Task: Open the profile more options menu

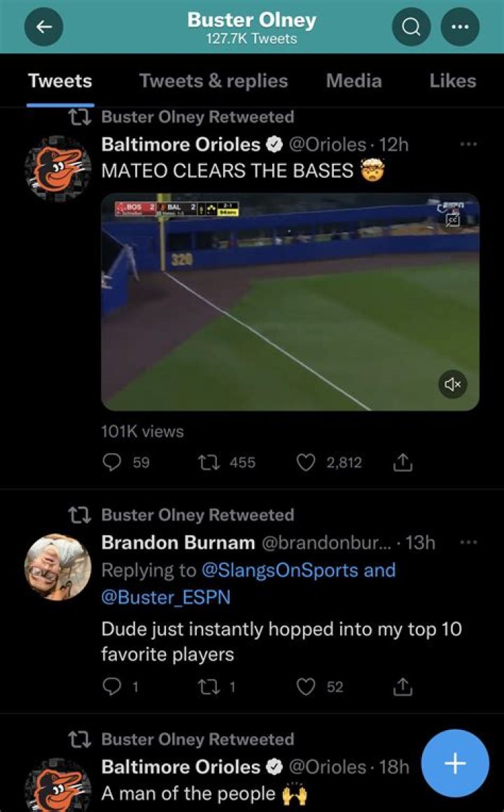Action: coord(460,27)
